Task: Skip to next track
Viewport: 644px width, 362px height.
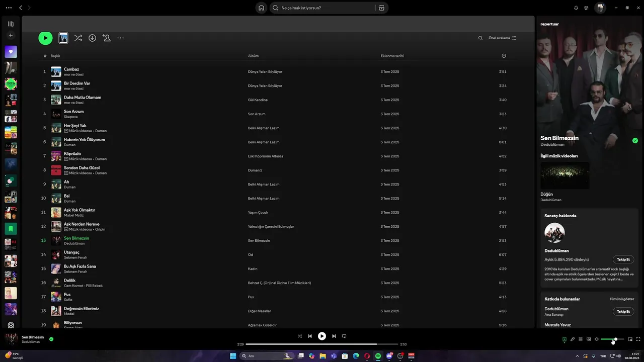Action: tap(334, 336)
